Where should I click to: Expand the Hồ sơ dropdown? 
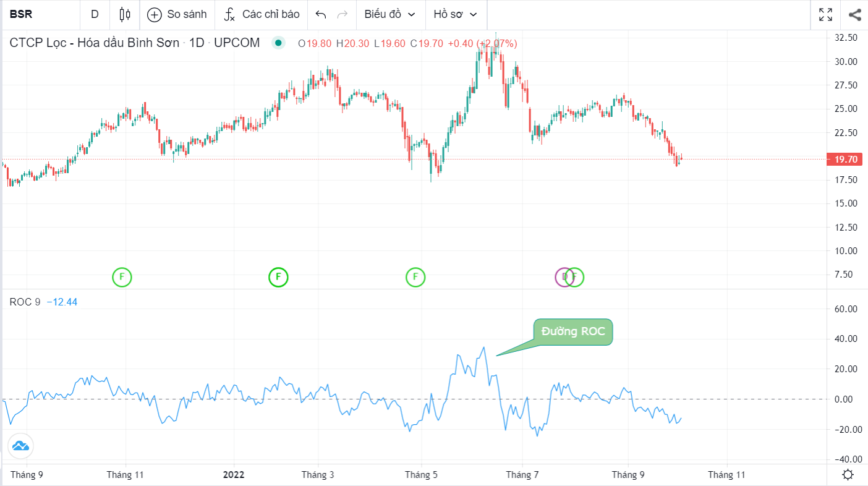pos(456,14)
